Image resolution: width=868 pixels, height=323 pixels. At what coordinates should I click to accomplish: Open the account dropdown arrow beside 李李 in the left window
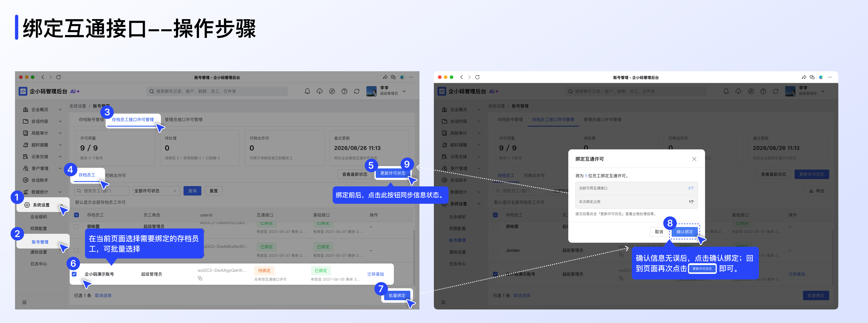pos(404,91)
